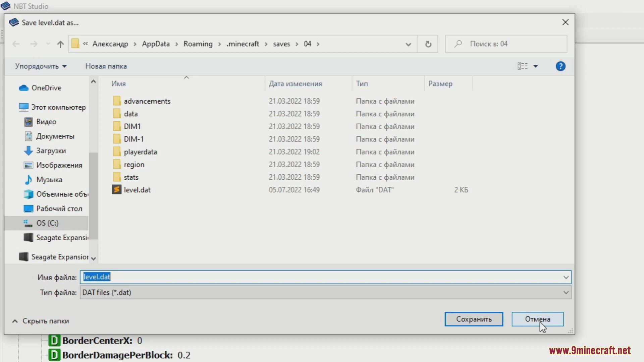644x362 pixels.
Task: Click the Сохранить button
Action: pos(474,319)
